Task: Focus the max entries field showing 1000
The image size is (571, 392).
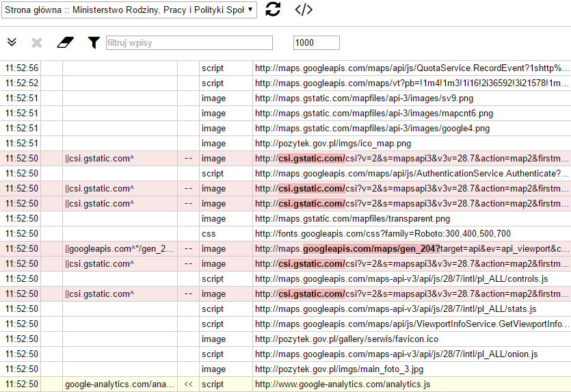Action: coord(316,43)
